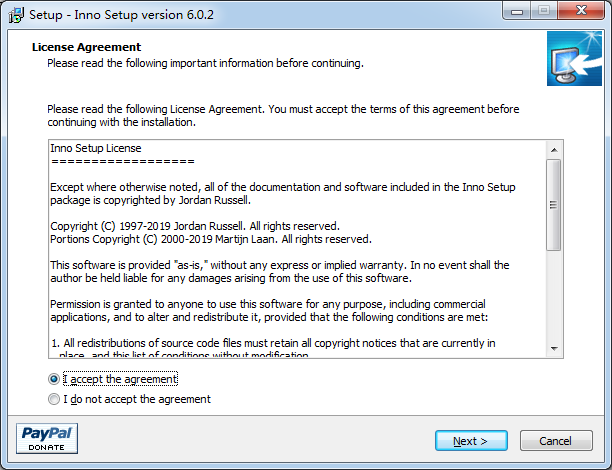Viewport: 612px width, 470px height.
Task: Select 'I accept the agreement' option
Action: 54,379
